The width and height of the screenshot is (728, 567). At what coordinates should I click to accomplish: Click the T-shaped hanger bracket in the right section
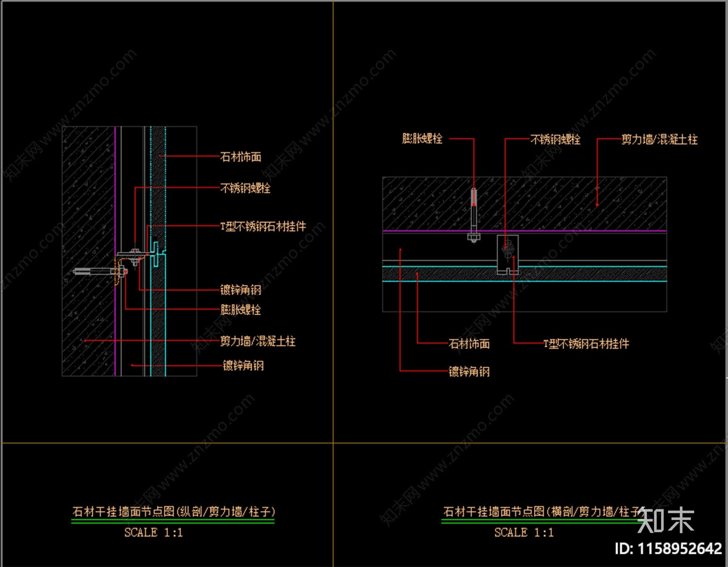[x=508, y=254]
